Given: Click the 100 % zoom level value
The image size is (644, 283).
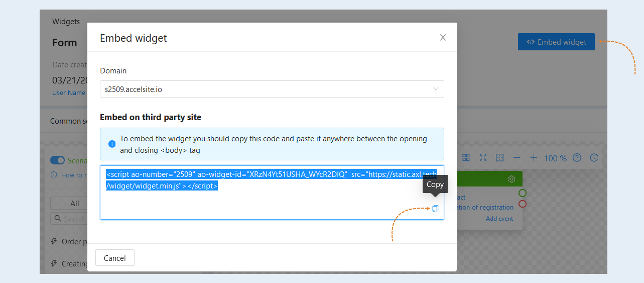Looking at the screenshot, I should pos(555,158).
